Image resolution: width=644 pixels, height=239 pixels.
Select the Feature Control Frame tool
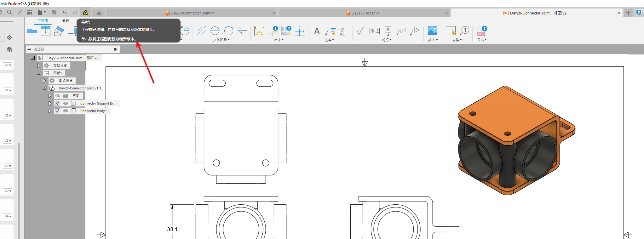(x=374, y=31)
